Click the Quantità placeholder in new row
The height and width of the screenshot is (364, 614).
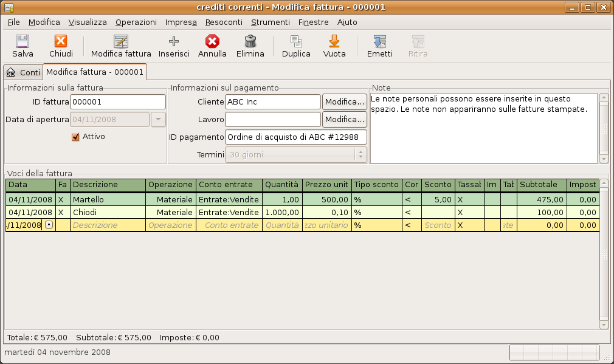pyautogui.click(x=282, y=225)
